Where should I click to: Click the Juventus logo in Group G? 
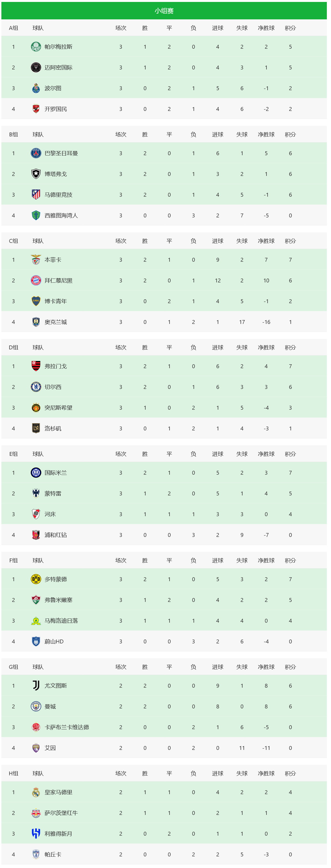click(x=36, y=686)
